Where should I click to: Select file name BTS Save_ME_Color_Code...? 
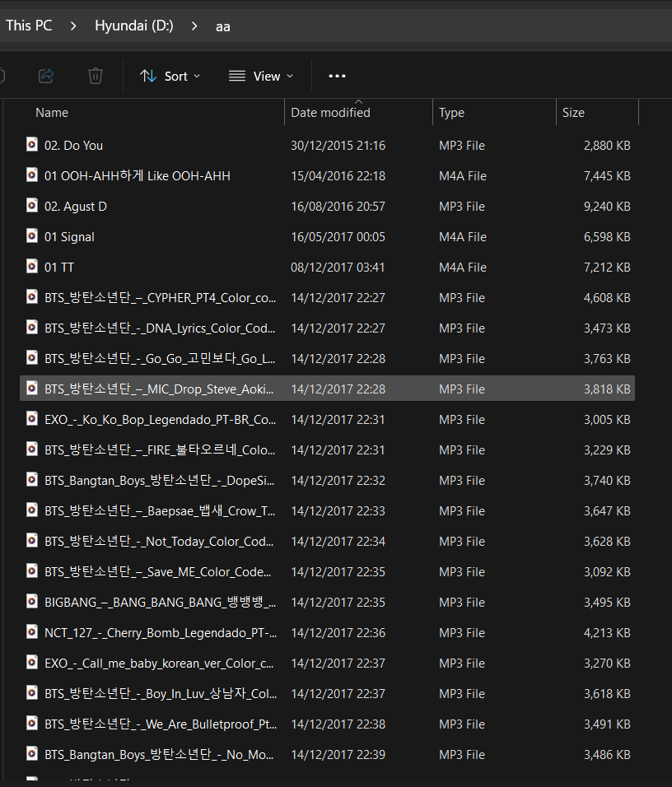point(157,572)
